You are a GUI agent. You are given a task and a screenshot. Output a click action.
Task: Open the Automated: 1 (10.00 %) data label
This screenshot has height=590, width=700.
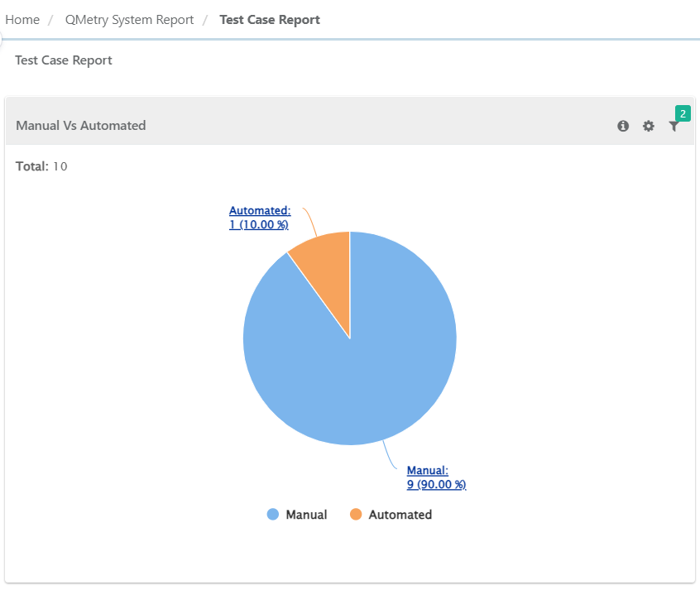coord(259,218)
